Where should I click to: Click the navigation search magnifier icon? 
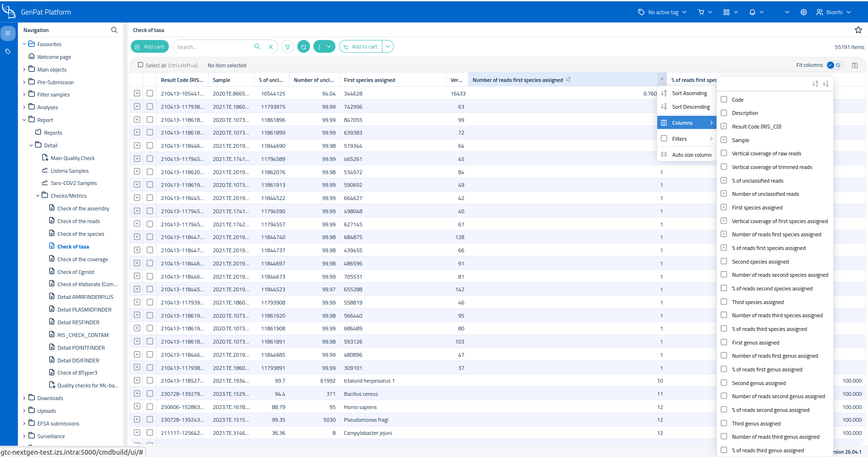pos(114,30)
